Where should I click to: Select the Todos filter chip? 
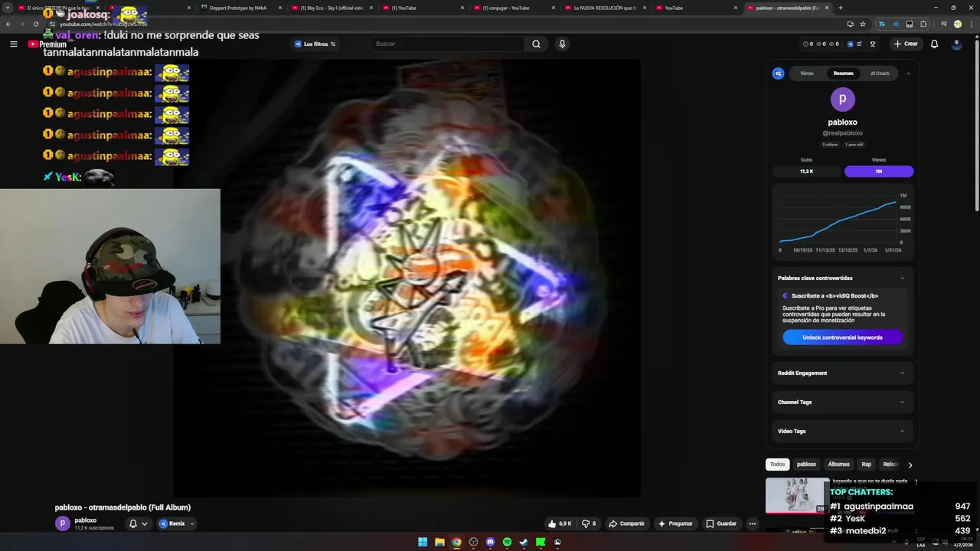click(777, 465)
